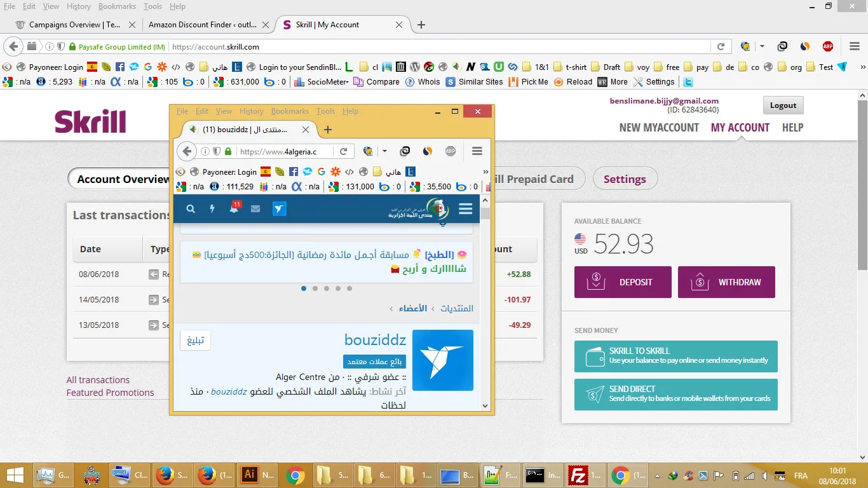Open the dropdown arrow beside the main address bar
The width and height of the screenshot is (868, 488).
762,46
